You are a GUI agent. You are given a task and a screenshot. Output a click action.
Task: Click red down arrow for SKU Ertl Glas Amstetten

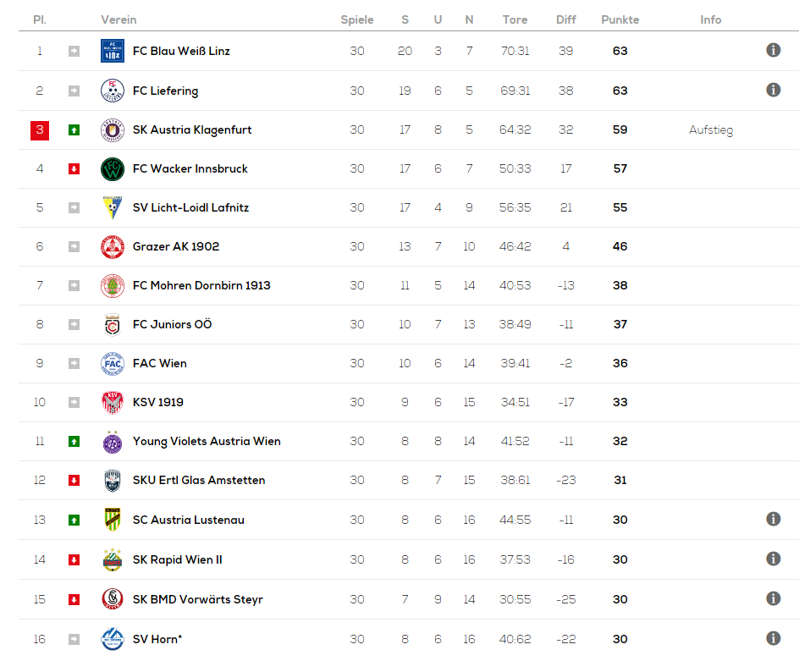pyautogui.click(x=74, y=480)
